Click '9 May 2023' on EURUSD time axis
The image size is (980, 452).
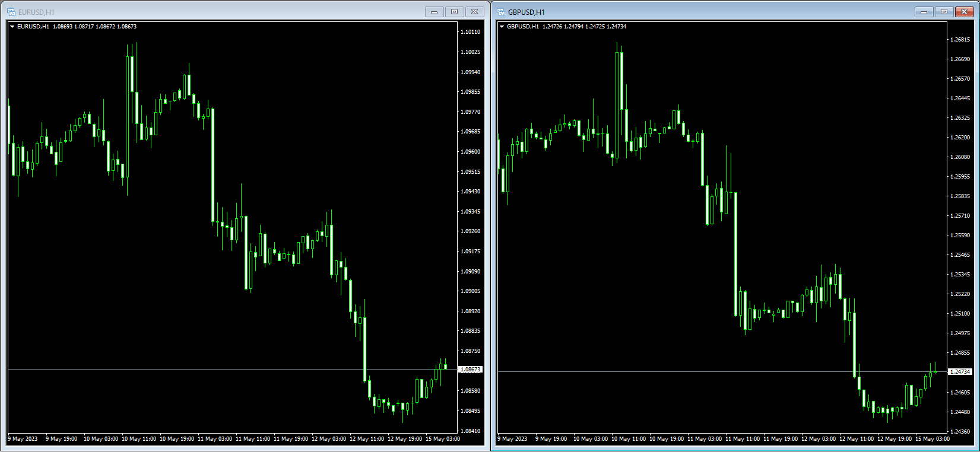click(x=23, y=439)
